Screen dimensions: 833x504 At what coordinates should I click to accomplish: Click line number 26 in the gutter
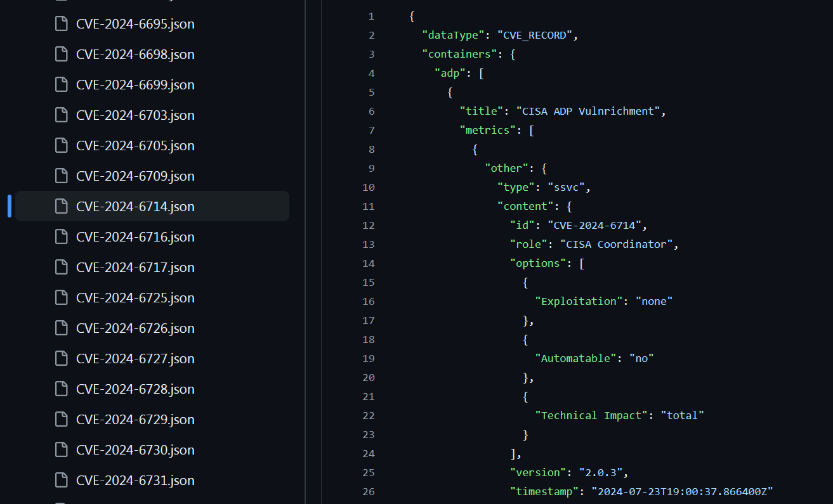pyautogui.click(x=369, y=492)
